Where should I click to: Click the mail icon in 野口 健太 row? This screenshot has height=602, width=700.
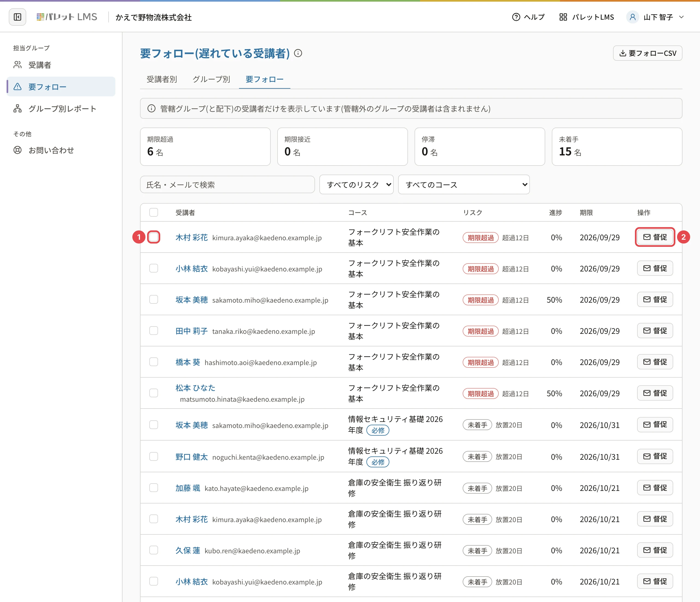(x=647, y=456)
